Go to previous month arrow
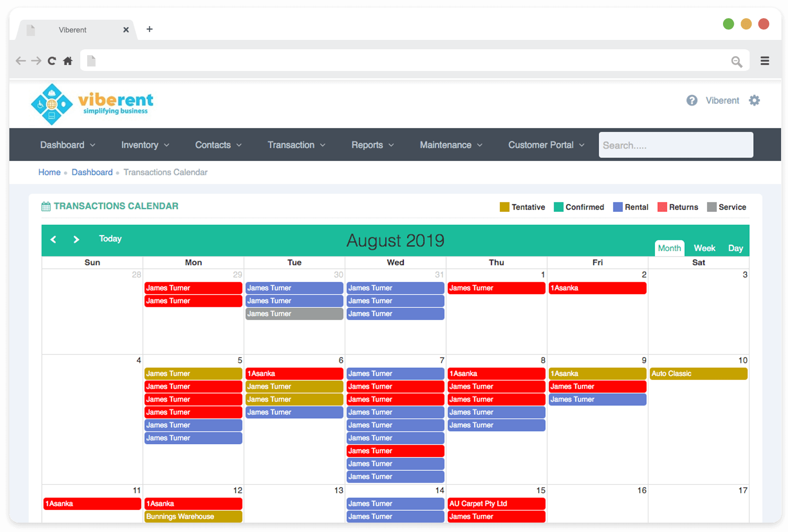This screenshot has height=532, width=788. click(x=53, y=239)
